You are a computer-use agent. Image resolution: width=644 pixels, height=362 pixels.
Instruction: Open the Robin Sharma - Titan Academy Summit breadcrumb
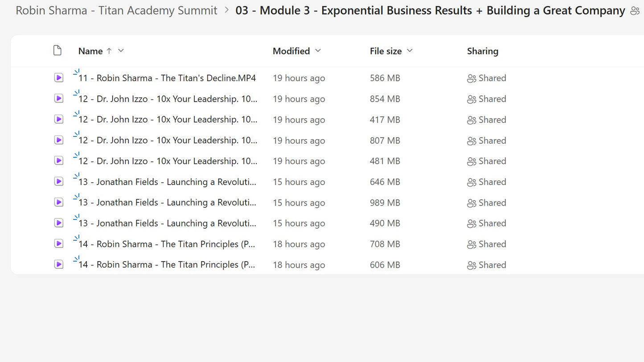tap(116, 10)
